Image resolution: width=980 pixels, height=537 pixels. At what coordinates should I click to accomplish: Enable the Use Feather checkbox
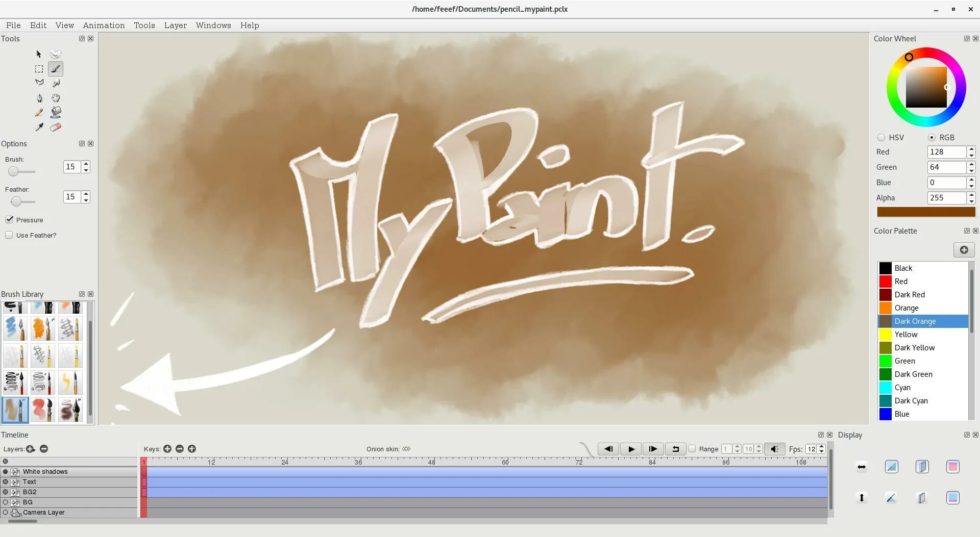point(9,235)
